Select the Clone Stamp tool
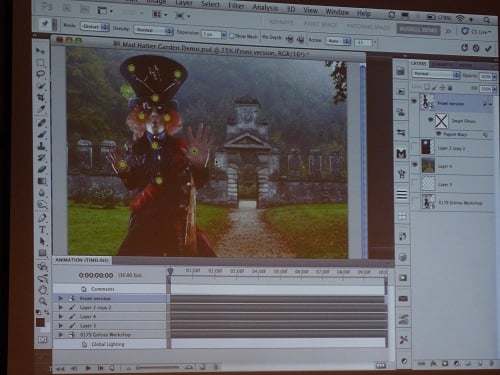The height and width of the screenshot is (375, 500). pyautogui.click(x=41, y=146)
